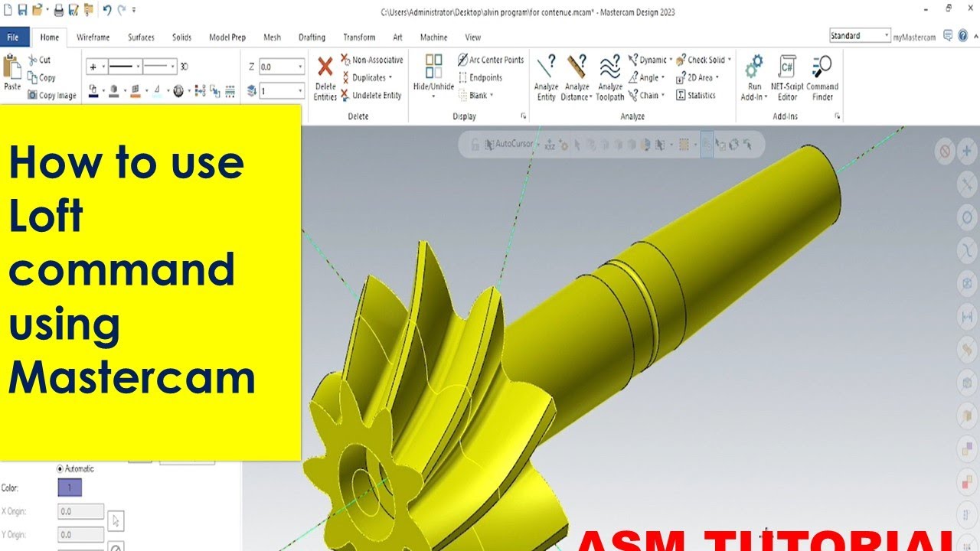
Task: Open the File menu
Action: point(13,37)
